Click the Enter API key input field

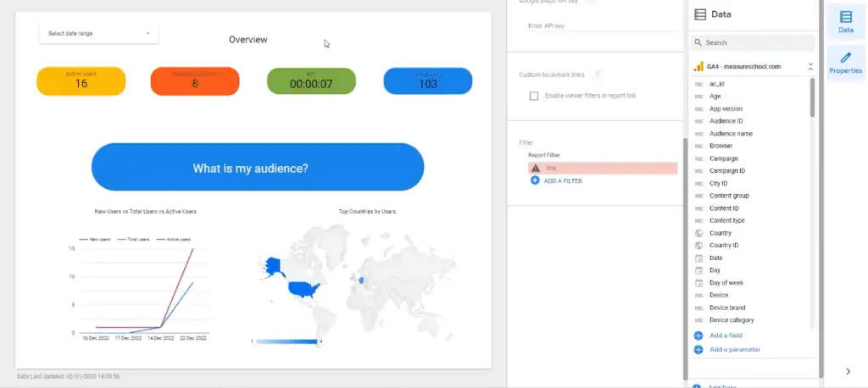tap(593, 26)
